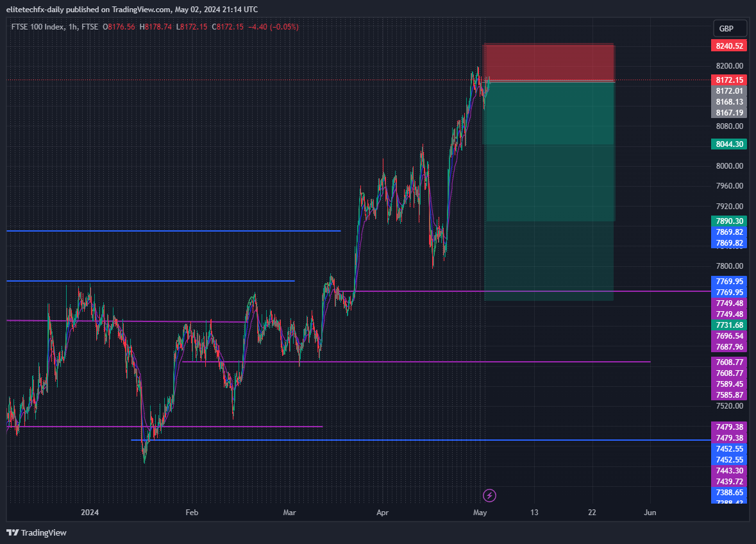Select the green 8044.30 target label
Viewport: 756px width, 544px height.
pyautogui.click(x=729, y=144)
